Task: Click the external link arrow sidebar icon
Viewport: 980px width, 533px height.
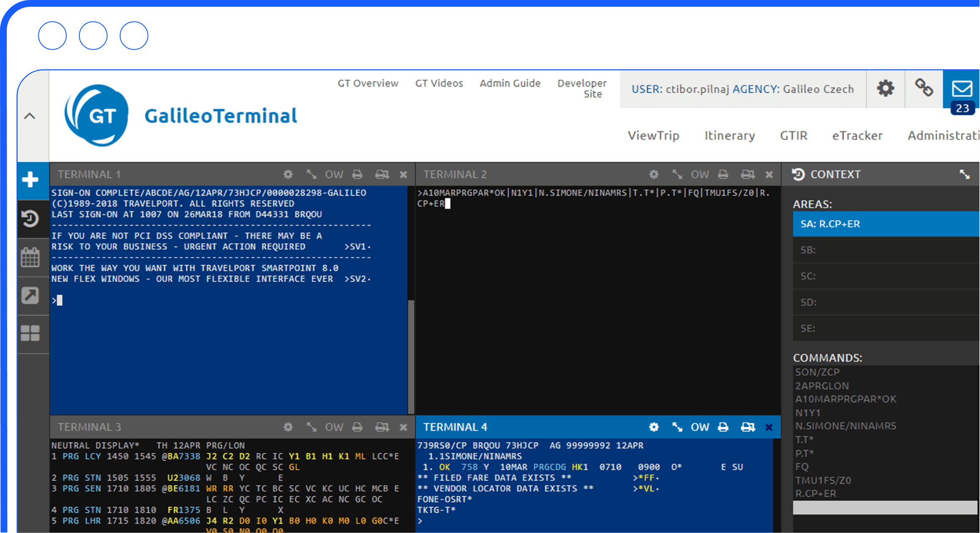Action: click(30, 295)
